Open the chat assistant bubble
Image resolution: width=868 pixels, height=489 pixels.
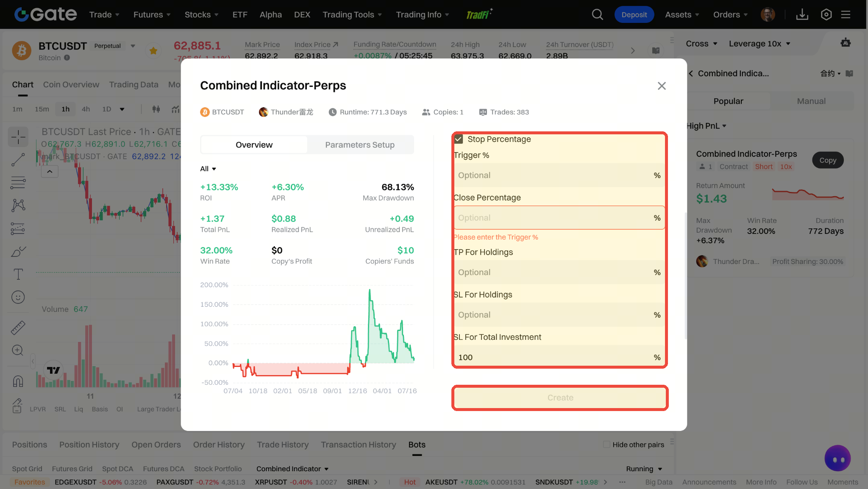837,458
